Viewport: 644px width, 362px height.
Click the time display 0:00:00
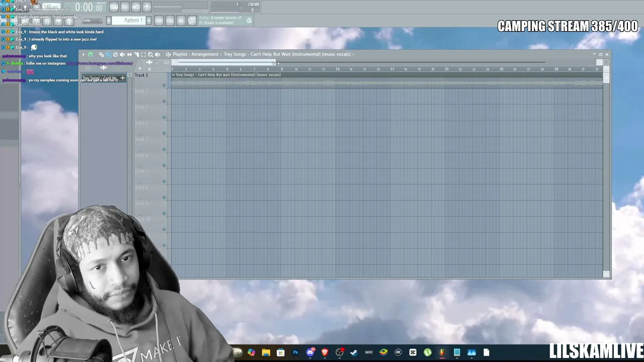point(89,8)
